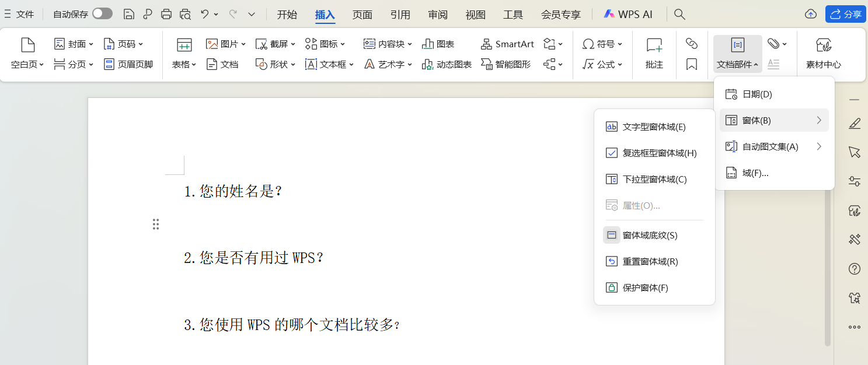Insert SmartArt graphic

(507, 43)
